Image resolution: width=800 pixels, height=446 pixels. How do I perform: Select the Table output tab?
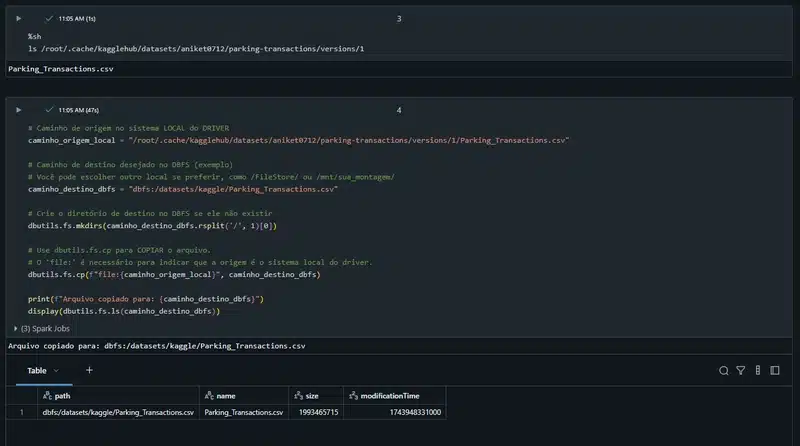tap(37, 370)
